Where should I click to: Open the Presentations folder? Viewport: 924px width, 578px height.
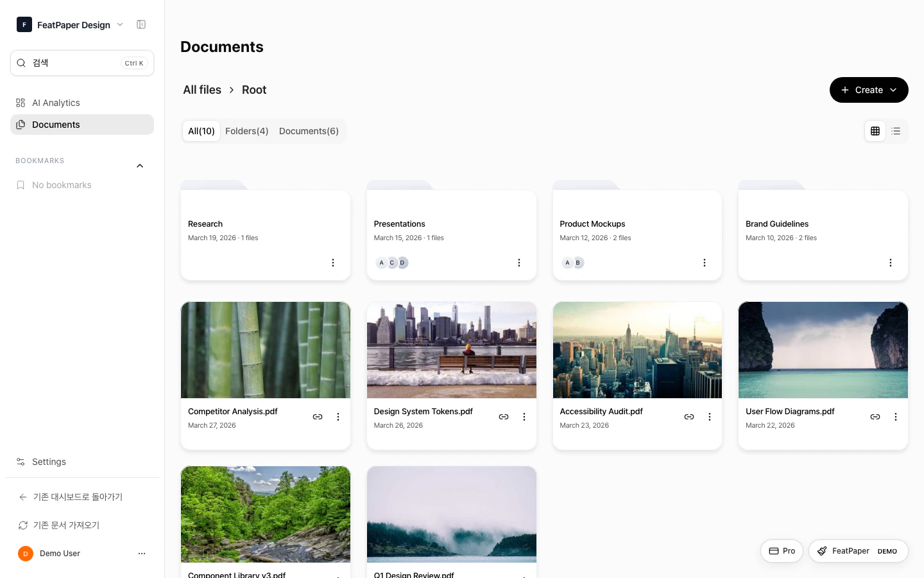pos(452,230)
